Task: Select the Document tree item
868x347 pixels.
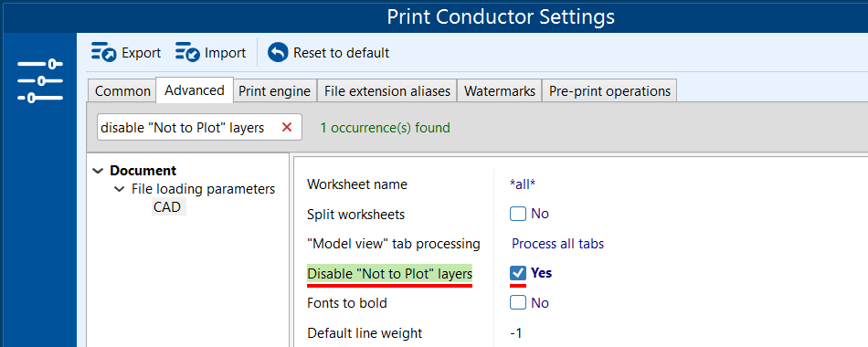Action: [143, 171]
